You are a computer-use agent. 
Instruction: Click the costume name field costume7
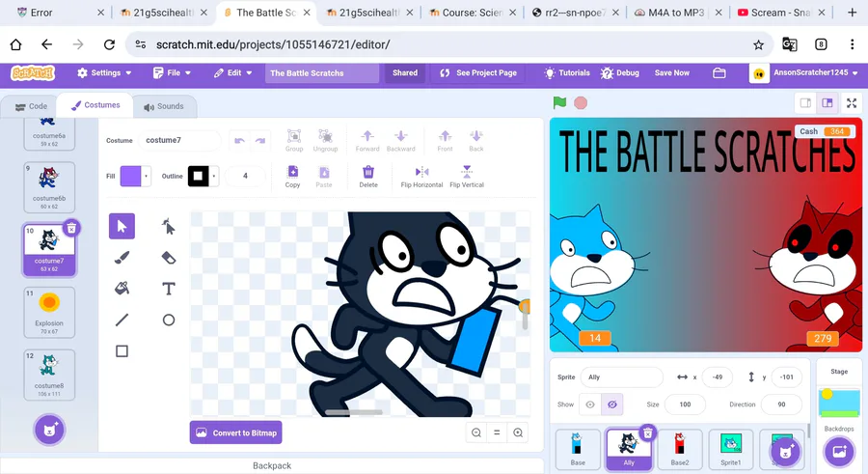178,140
